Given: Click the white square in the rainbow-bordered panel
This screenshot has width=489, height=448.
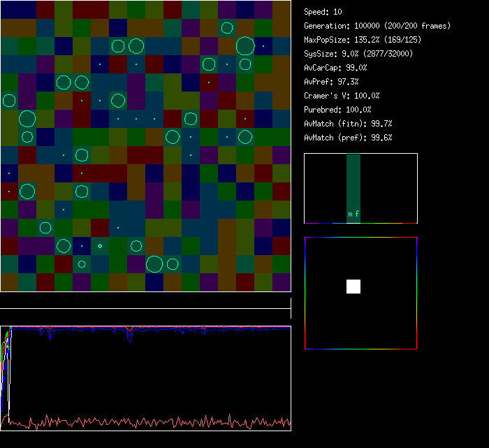Looking at the screenshot, I should coord(353,287).
